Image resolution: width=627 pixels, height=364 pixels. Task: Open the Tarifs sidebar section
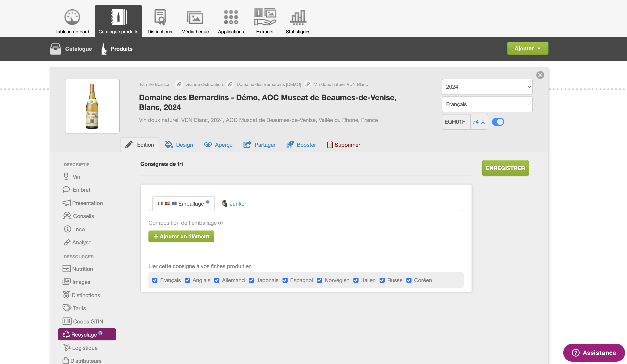(74, 308)
